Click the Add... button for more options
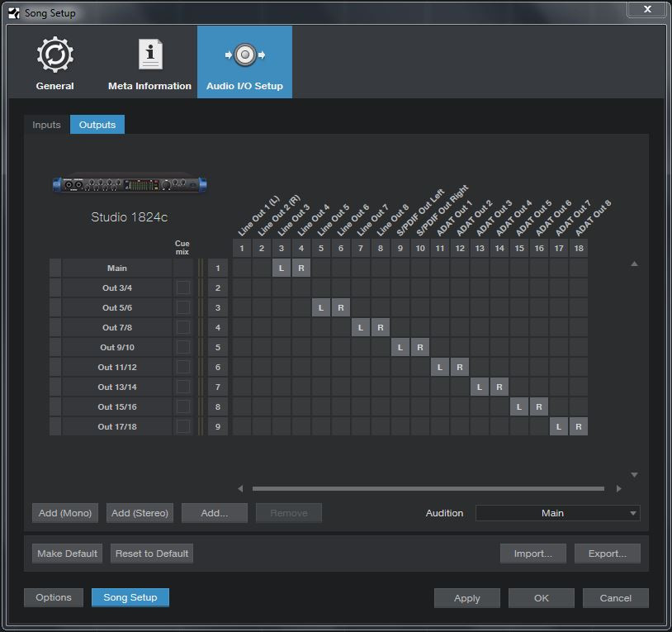This screenshot has width=672, height=632. click(215, 513)
